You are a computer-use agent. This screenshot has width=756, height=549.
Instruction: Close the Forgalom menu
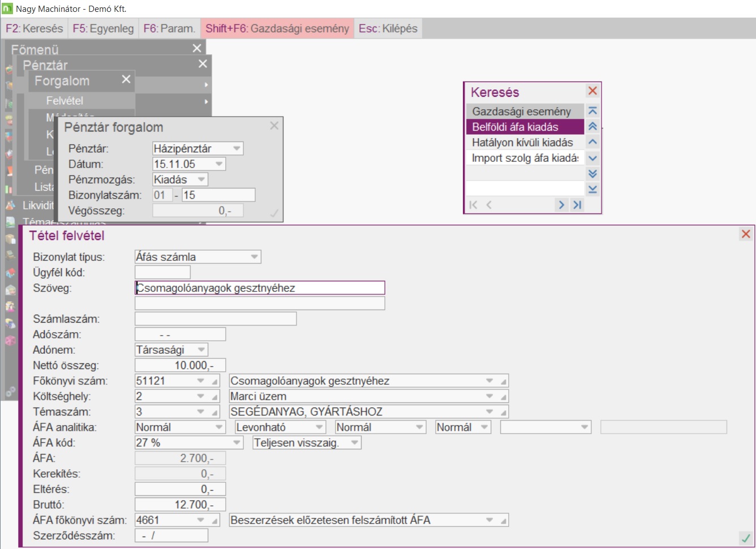(x=126, y=79)
